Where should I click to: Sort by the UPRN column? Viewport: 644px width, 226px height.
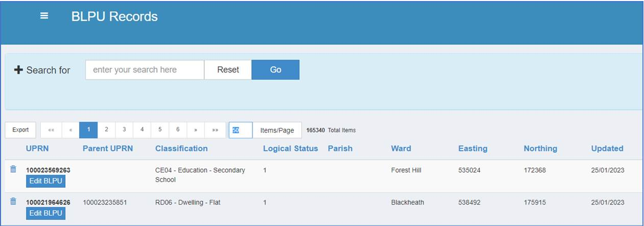coord(37,148)
